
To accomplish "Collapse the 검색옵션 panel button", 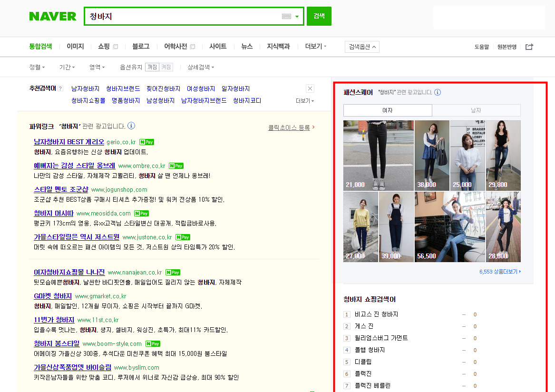I will pyautogui.click(x=362, y=47).
